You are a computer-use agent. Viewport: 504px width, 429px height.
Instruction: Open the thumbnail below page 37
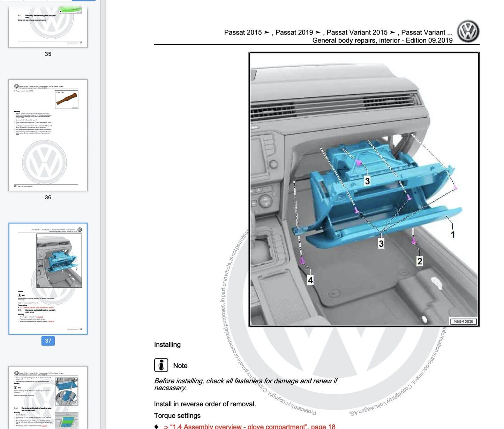(x=48, y=397)
